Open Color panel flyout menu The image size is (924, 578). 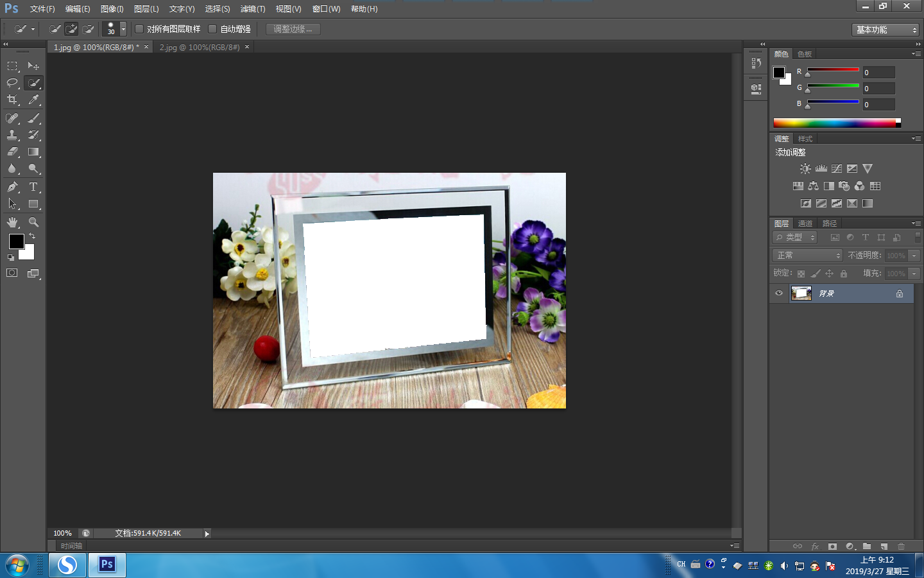pos(916,54)
